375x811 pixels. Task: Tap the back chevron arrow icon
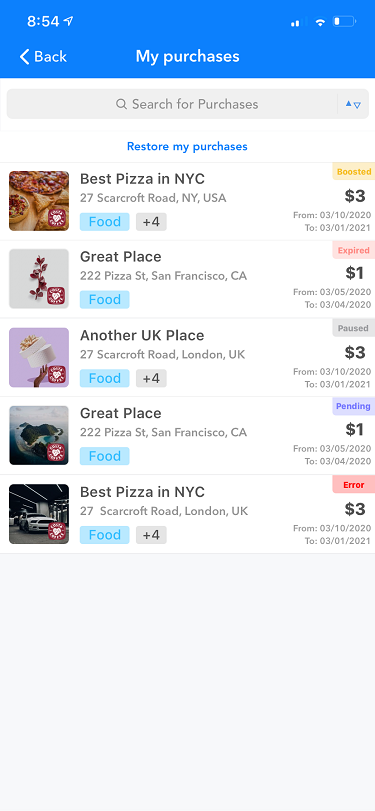pyautogui.click(x=24, y=56)
